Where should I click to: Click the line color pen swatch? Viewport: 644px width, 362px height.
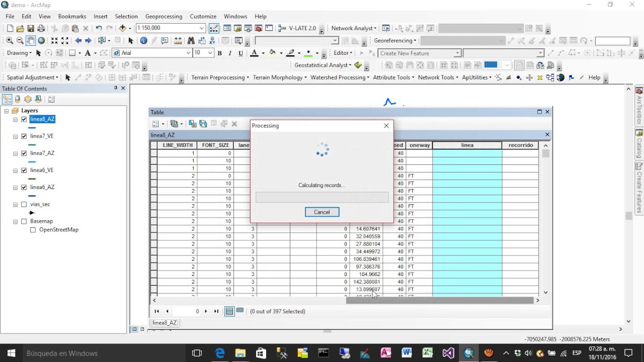pos(290,53)
